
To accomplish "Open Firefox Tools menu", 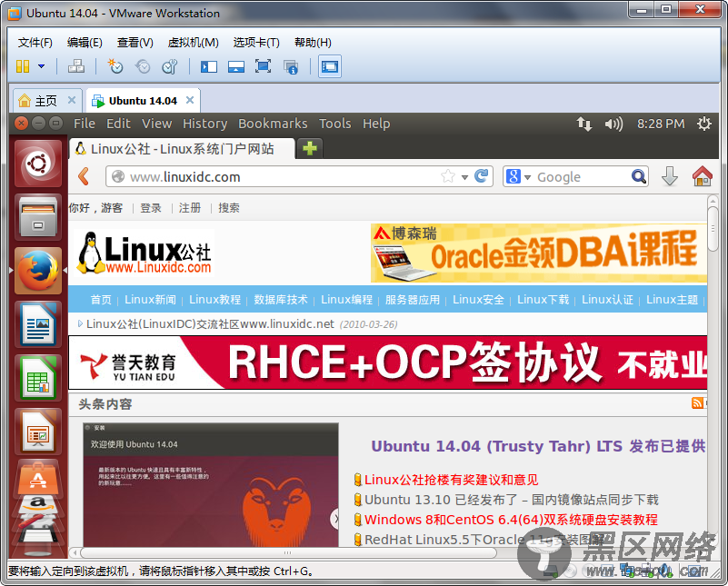I will [335, 124].
